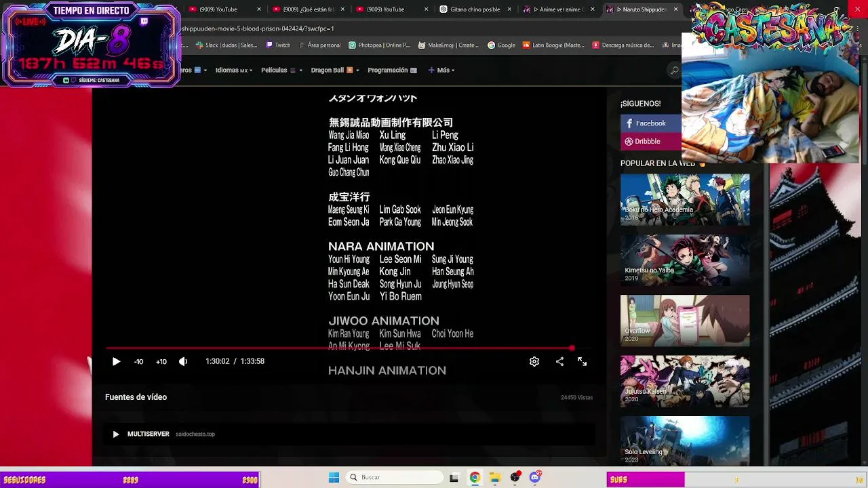Click the 1:30:02 current time display
868x488 pixels.
coord(217,362)
